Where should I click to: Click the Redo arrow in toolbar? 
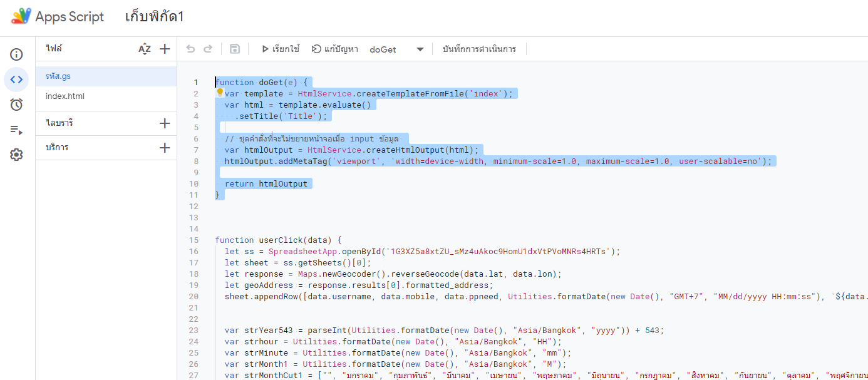(x=208, y=49)
